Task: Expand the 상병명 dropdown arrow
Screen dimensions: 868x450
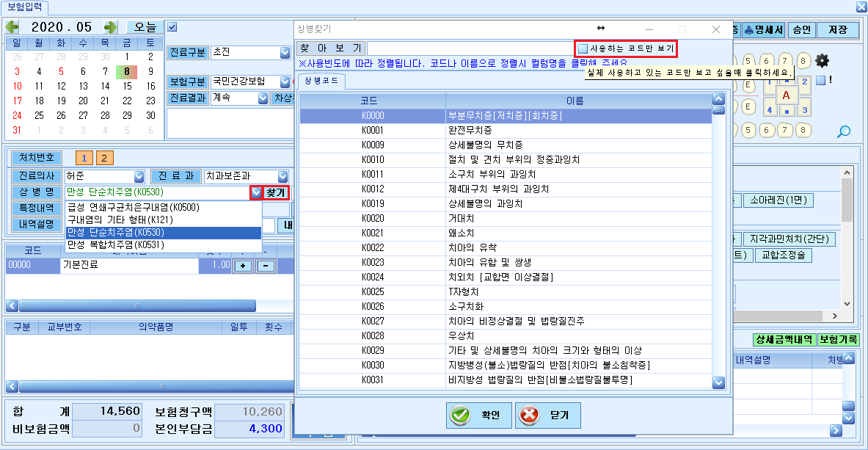Action: tap(256, 193)
